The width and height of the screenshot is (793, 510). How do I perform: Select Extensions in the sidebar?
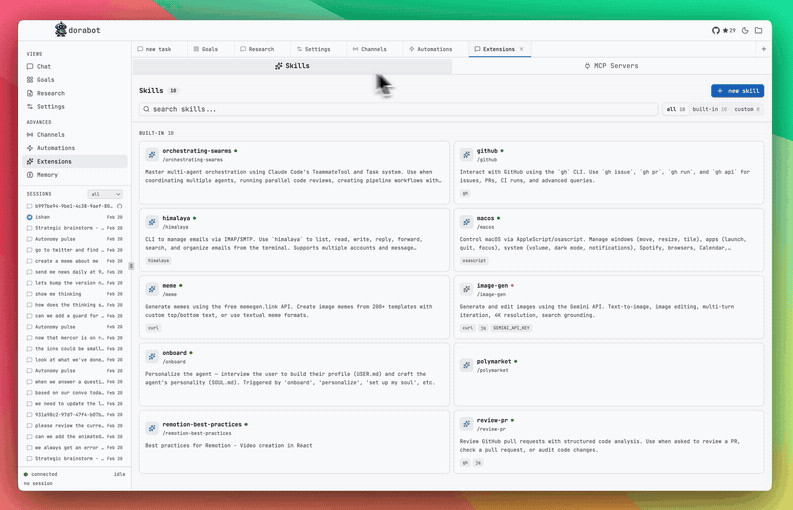coord(75,161)
